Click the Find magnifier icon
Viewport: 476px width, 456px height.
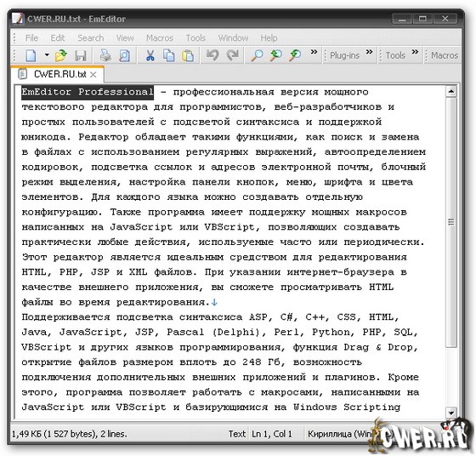coord(257,55)
